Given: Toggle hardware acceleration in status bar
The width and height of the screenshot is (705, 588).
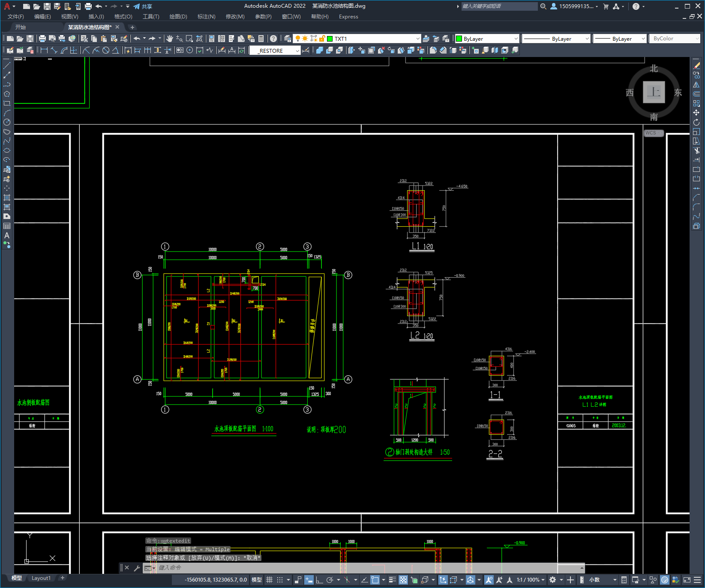Looking at the screenshot, I should (x=665, y=580).
